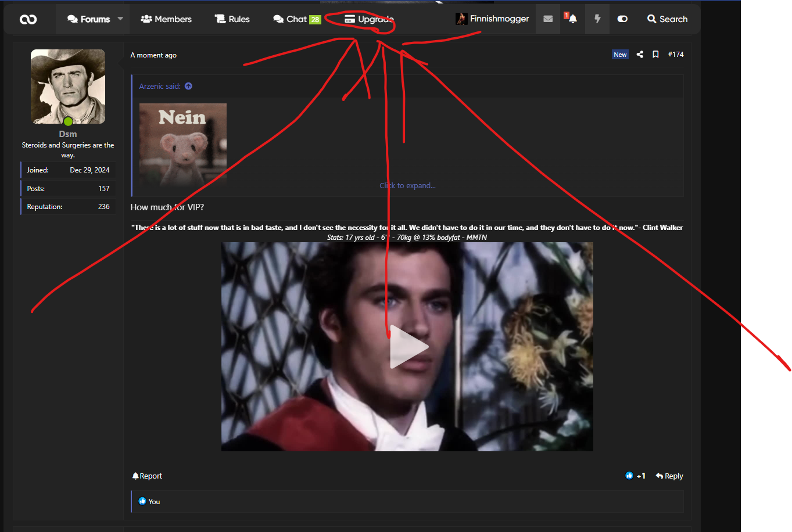Viewport: 792px width, 532px height.
Task: Open Chat with 28 badge
Action: [x=296, y=19]
